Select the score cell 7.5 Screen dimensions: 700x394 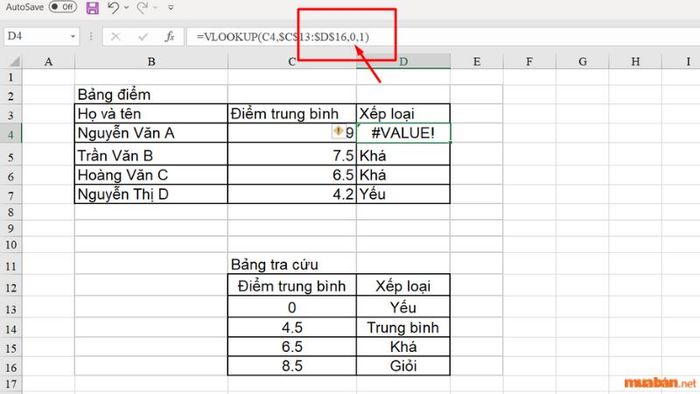point(292,155)
